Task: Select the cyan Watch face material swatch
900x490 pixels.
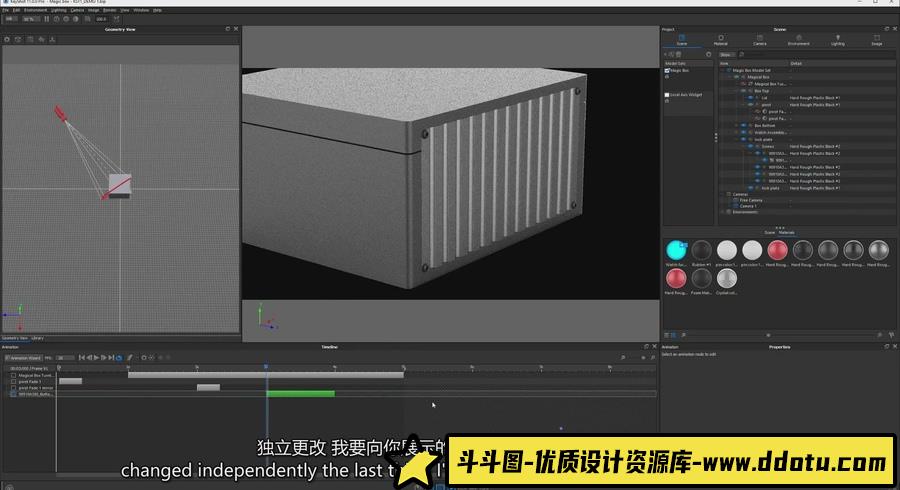Action: pos(676,250)
